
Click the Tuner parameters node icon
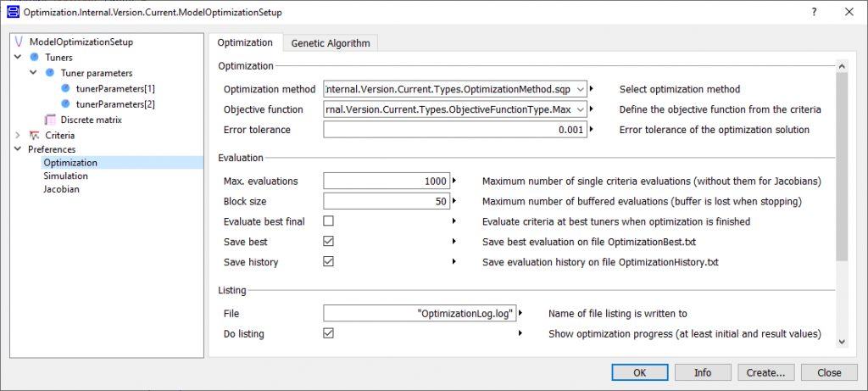[50, 73]
